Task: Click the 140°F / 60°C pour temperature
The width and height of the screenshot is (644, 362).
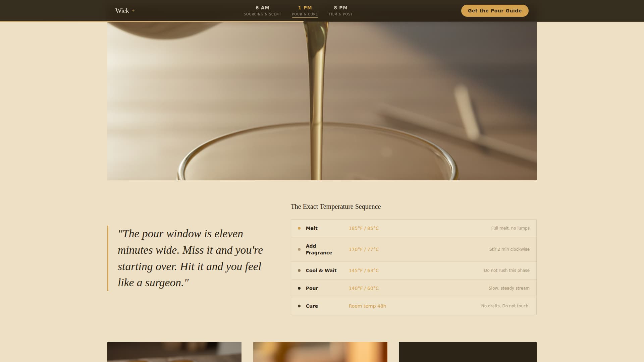Action: pos(364,288)
